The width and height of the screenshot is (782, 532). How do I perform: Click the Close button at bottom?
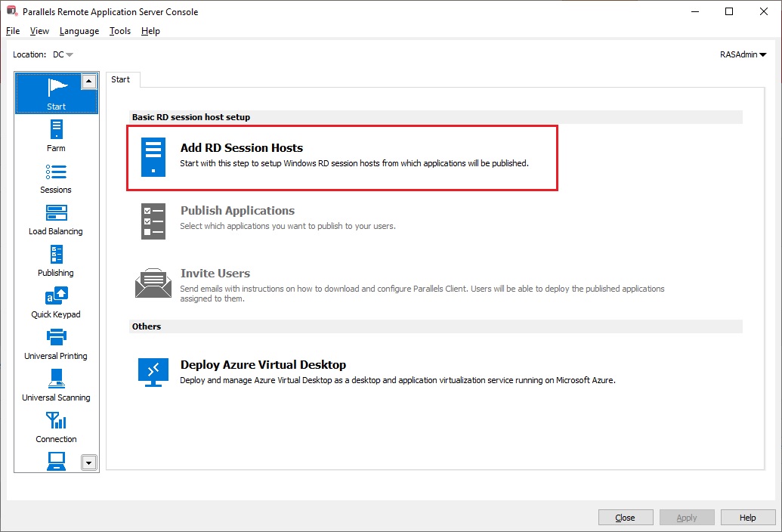(626, 518)
